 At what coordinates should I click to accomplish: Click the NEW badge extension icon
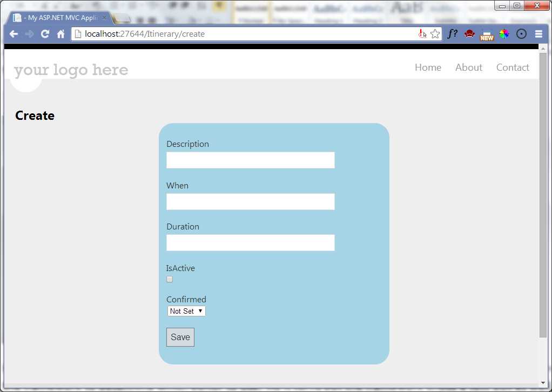point(487,33)
